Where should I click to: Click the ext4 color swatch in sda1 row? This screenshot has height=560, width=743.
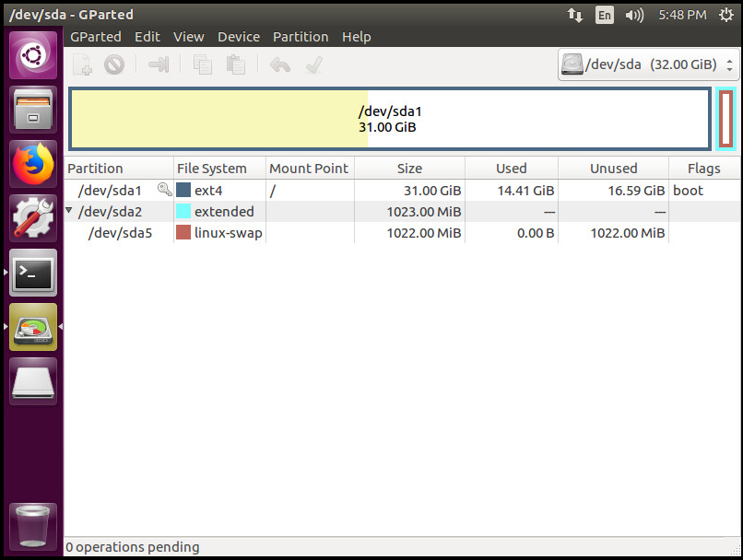(x=183, y=191)
